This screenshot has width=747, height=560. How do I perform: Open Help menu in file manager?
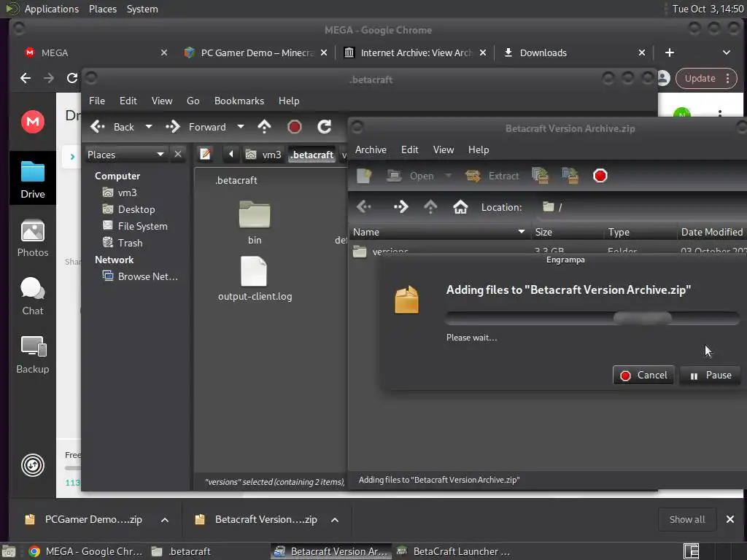(x=289, y=101)
